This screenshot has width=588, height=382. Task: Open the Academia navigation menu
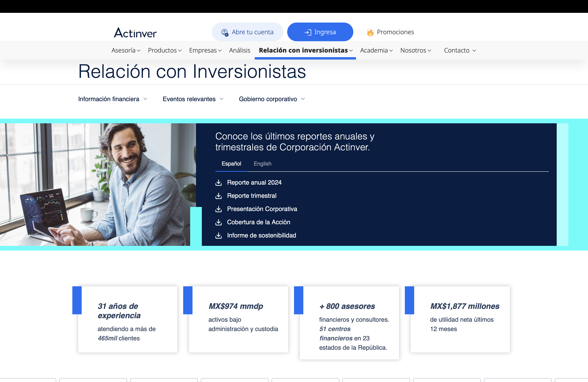376,50
